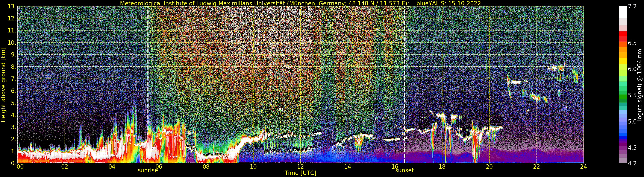Click the '14' time tick label

(347, 166)
